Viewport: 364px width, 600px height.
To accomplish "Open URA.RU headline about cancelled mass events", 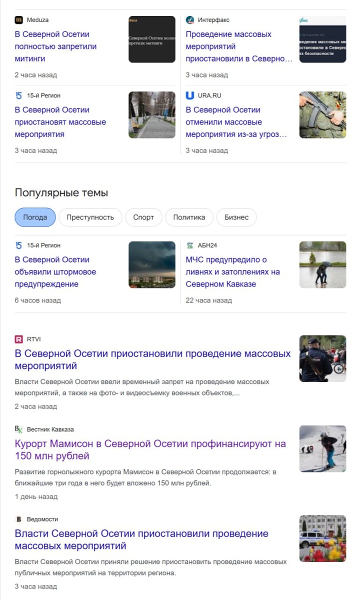I will (x=236, y=122).
